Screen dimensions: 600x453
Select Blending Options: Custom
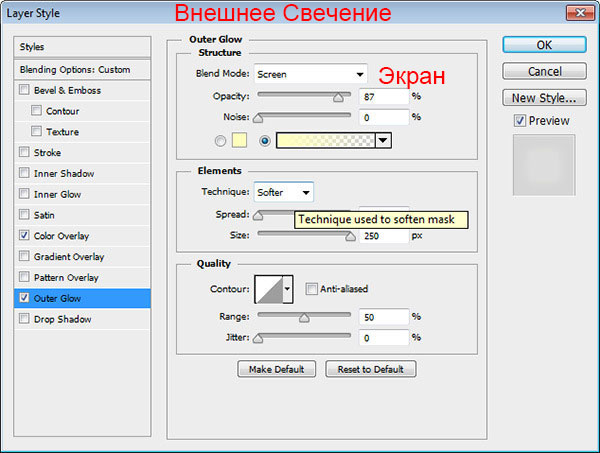tap(82, 70)
